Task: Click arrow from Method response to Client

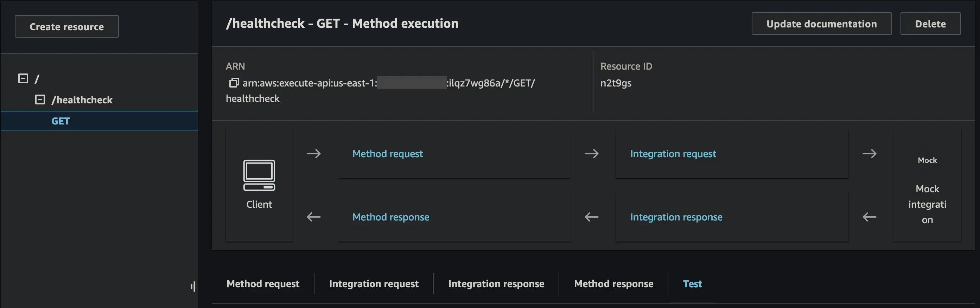Action: [314, 217]
